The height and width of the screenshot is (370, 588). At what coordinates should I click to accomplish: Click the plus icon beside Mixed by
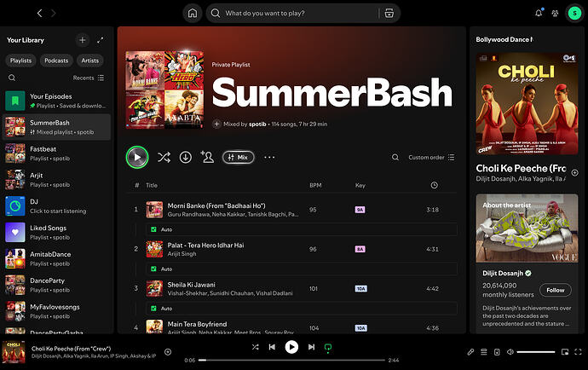coord(216,124)
